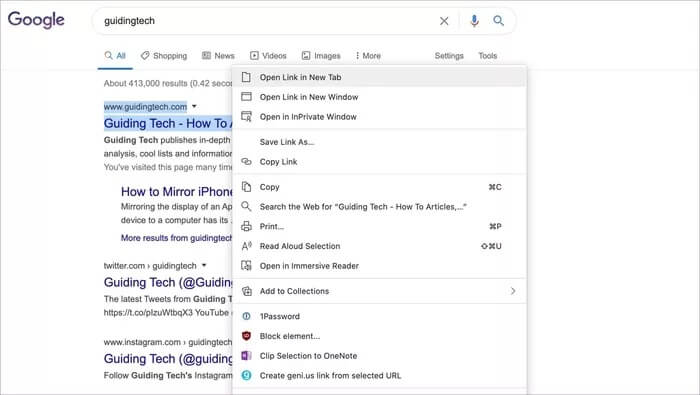Click the About 413,000 results text
700x395 pixels.
click(167, 83)
